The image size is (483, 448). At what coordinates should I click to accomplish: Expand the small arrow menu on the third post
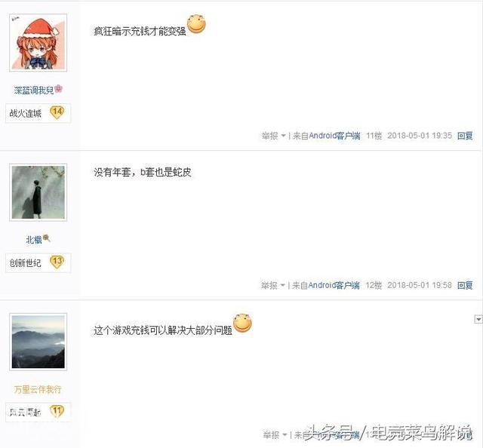point(478,319)
